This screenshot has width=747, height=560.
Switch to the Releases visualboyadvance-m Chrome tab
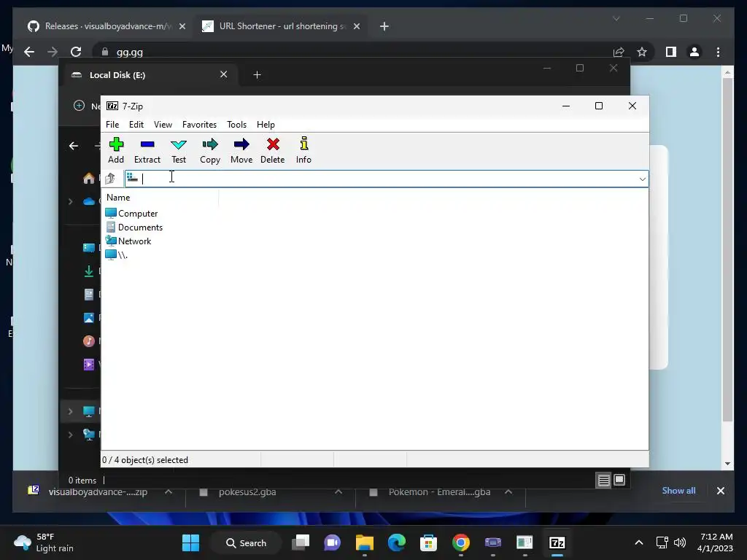click(107, 26)
